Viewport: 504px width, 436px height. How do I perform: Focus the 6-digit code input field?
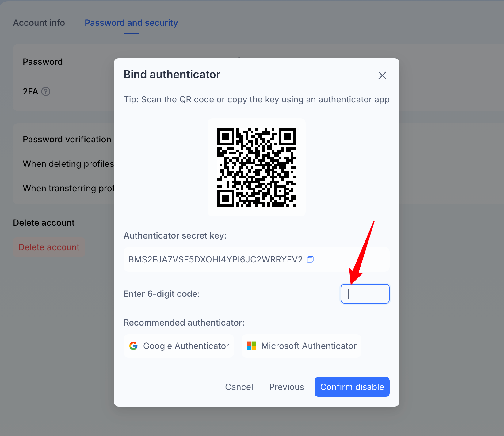tap(365, 294)
